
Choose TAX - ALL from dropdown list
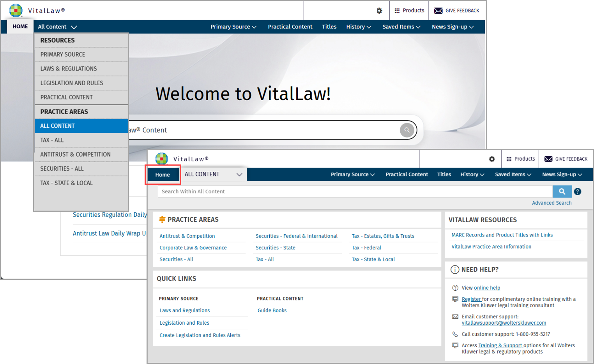[81, 140]
